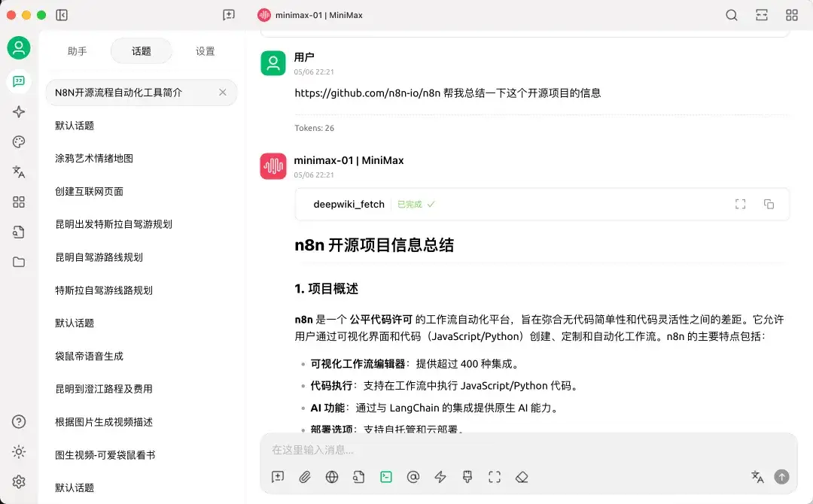Toggle the MCP server terminal icon
The width and height of the screenshot is (813, 504).
pos(386,477)
